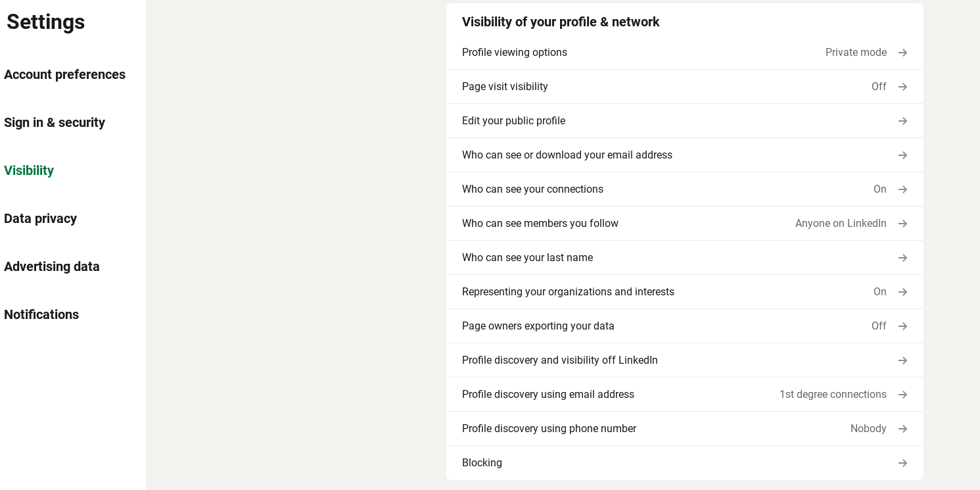This screenshot has width=980, height=490.
Task: Open the Advertising data section
Action: pos(52,266)
